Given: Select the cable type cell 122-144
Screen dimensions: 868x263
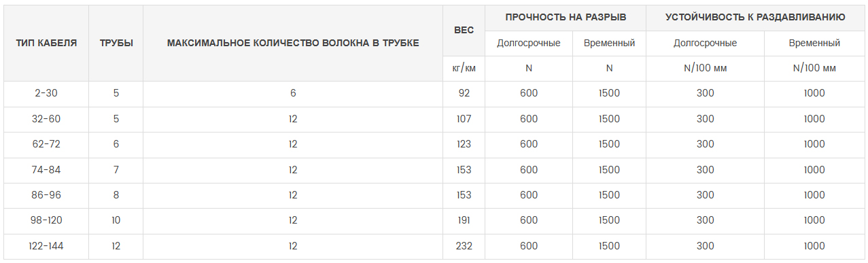Looking at the screenshot, I should click(x=46, y=246).
